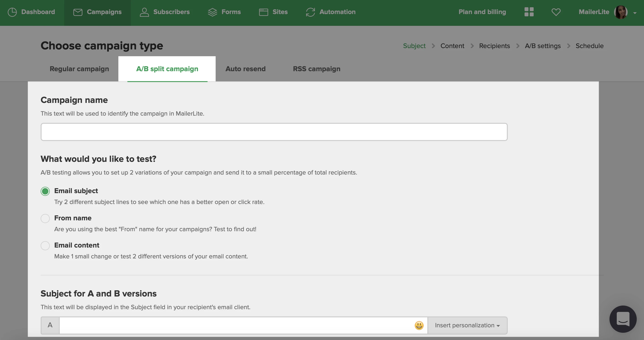
Task: Select the From name radio option
Action: [x=45, y=219]
